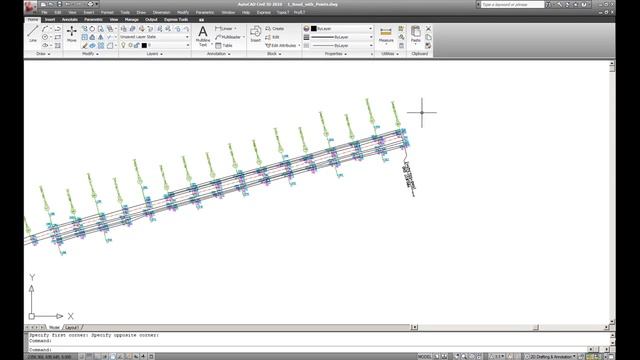Click the horizontal scrollbar thumb
The width and height of the screenshot is (640, 360).
pyautogui.click(x=536, y=327)
